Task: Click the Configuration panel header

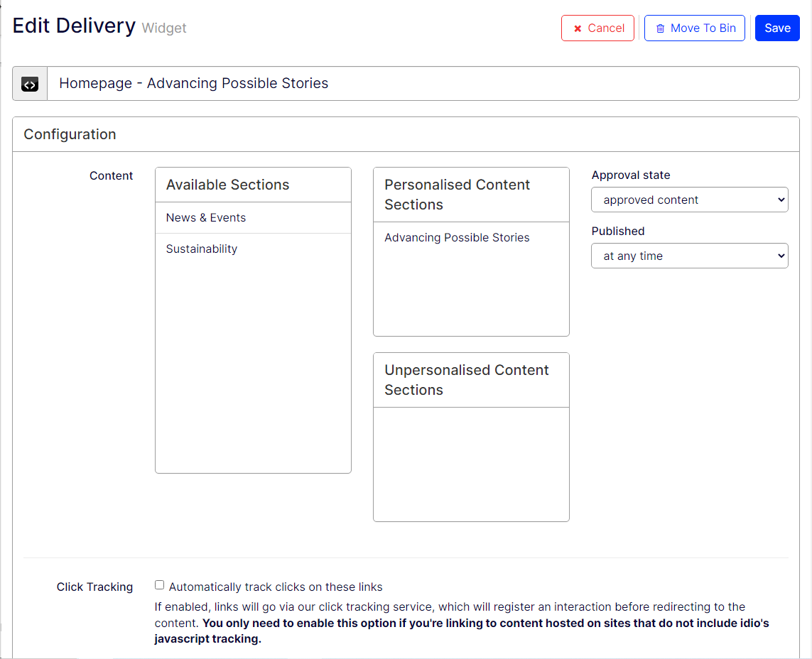Action: (70, 134)
